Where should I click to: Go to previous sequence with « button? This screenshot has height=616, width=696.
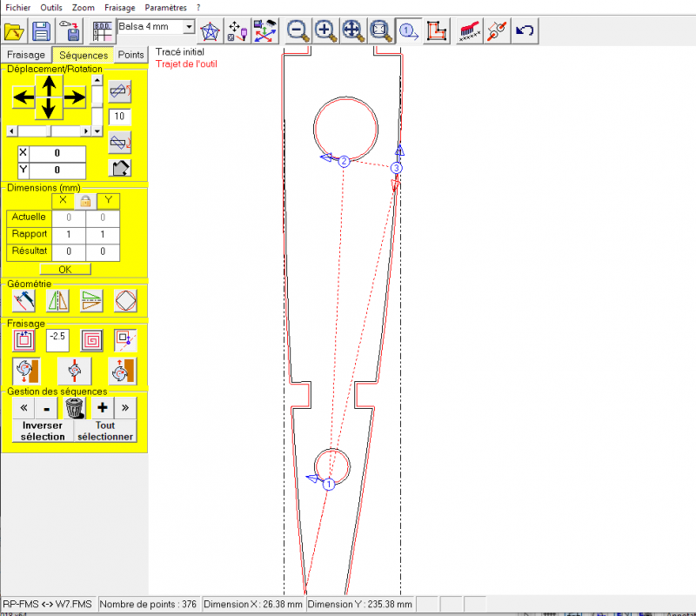point(24,408)
